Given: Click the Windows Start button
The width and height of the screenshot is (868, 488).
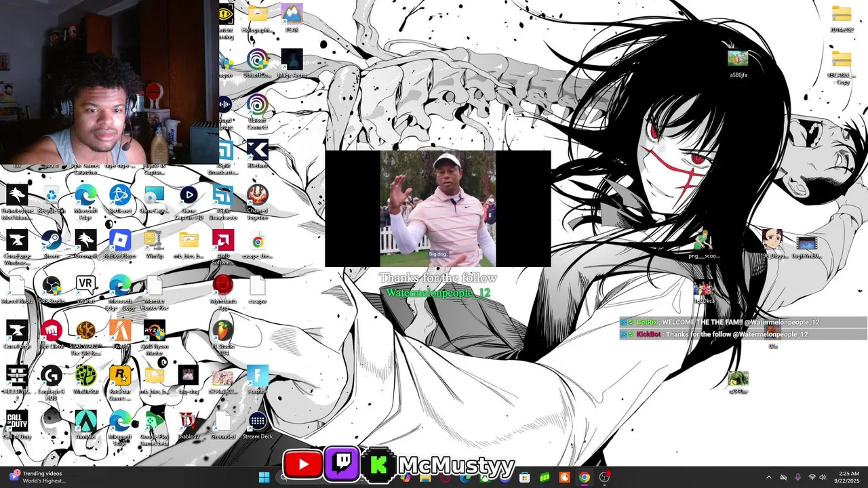Looking at the screenshot, I should coord(264,477).
